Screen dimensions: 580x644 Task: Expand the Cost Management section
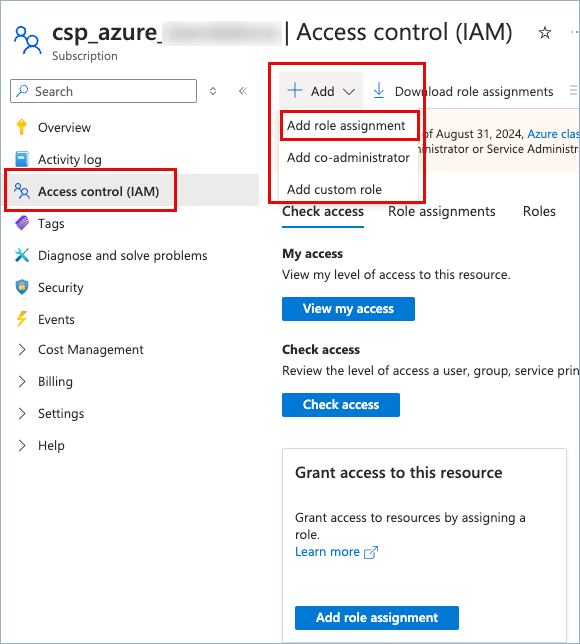pos(22,350)
